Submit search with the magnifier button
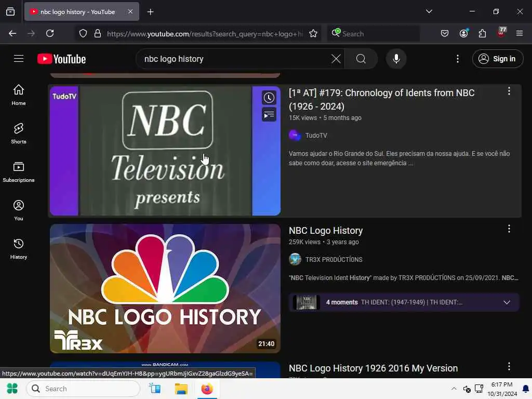The width and height of the screenshot is (532, 399). (x=361, y=59)
